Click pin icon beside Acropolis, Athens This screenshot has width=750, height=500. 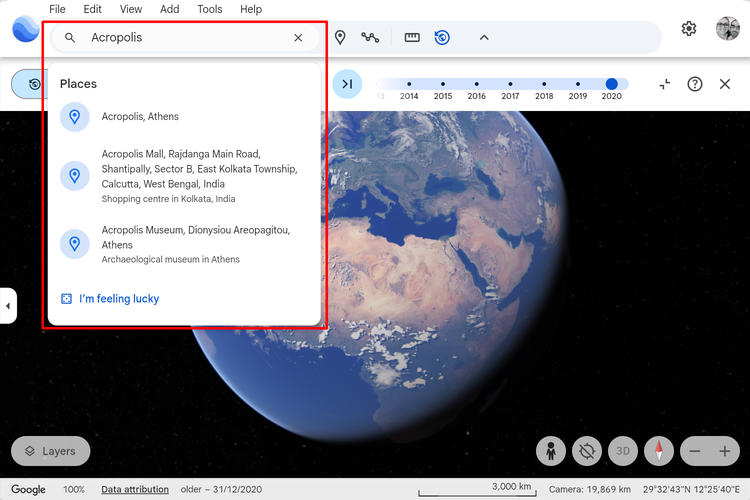tap(75, 117)
